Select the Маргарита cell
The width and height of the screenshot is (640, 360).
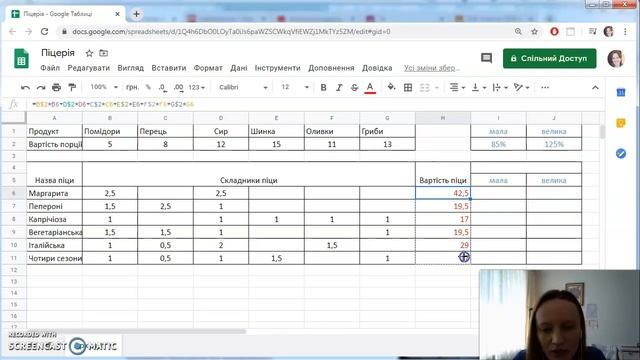click(54, 193)
